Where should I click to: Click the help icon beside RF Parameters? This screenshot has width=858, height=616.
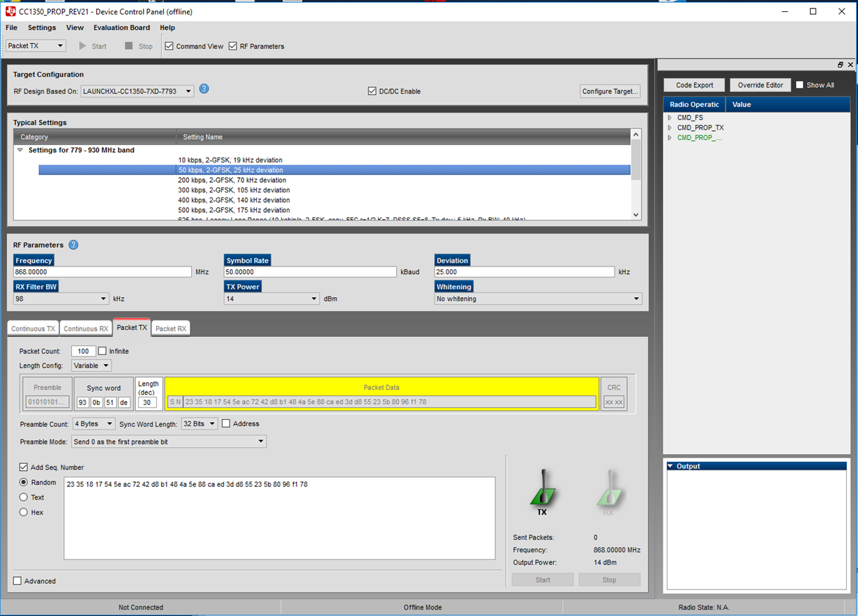(73, 245)
